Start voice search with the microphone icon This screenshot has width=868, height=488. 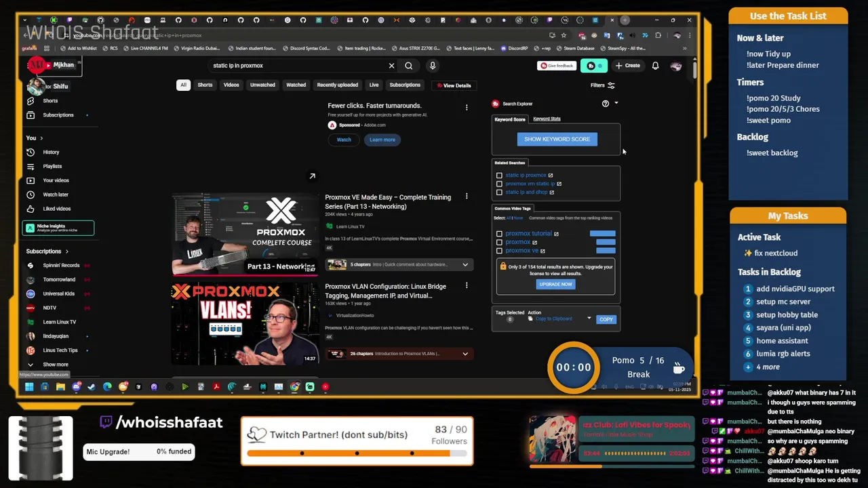click(x=432, y=66)
